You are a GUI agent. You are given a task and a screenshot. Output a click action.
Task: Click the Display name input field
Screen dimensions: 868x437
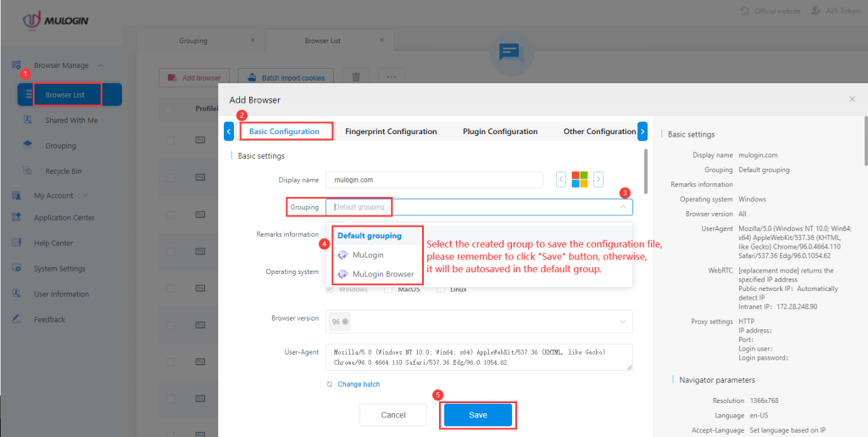click(435, 180)
